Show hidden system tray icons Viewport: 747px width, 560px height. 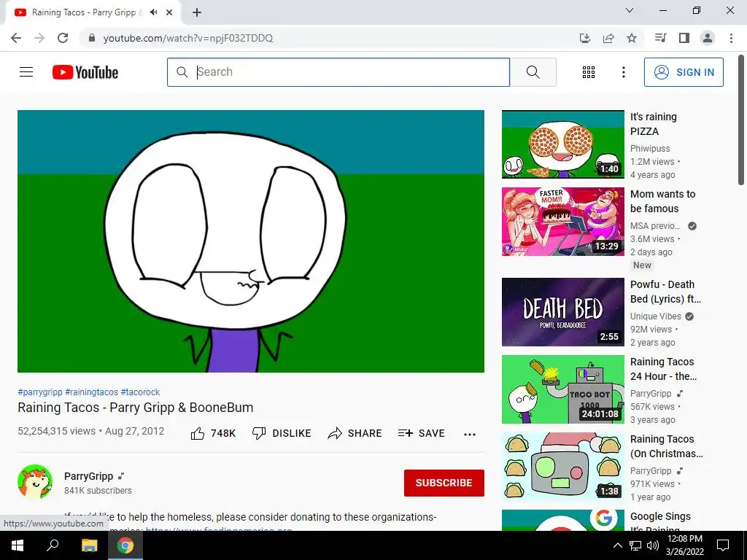[x=617, y=545]
